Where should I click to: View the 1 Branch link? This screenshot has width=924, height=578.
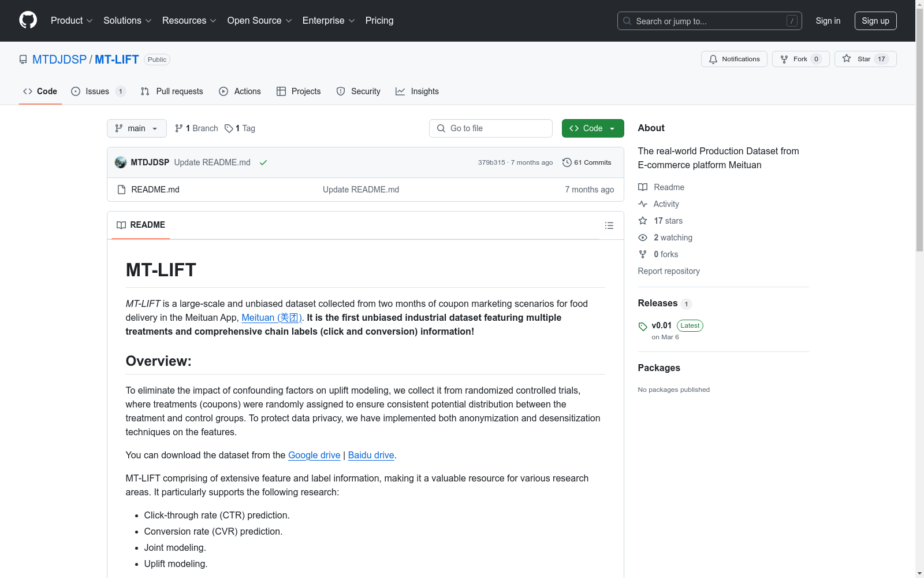[196, 128]
